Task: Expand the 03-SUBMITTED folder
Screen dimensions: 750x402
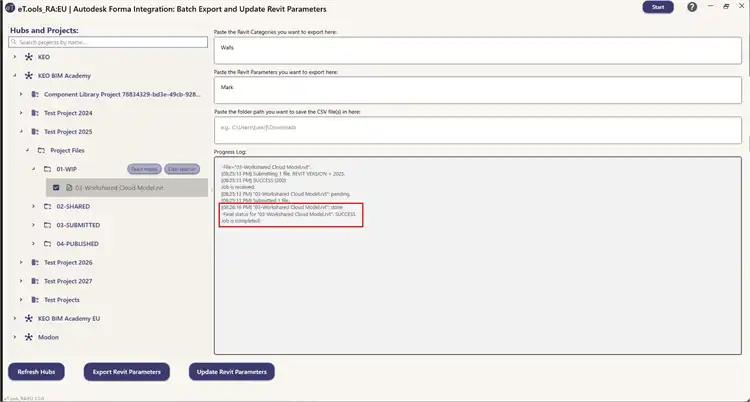Action: (x=33, y=225)
